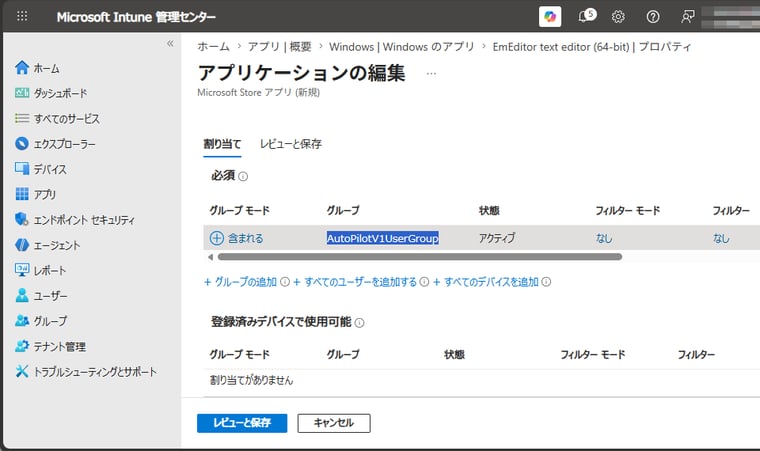Image resolution: width=760 pixels, height=451 pixels.
Task: Open the ellipsis menu beside アプリケーションの編集
Action: 431,74
